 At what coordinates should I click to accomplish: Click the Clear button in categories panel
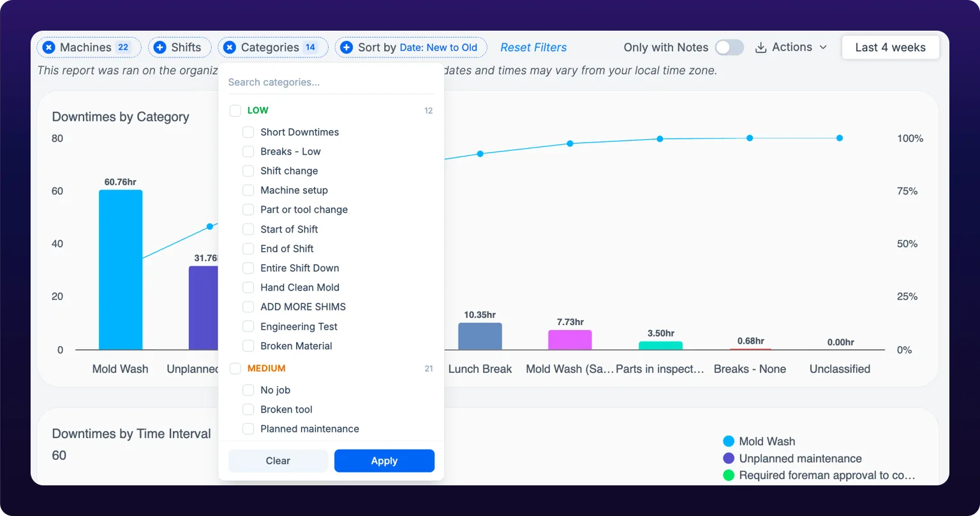pyautogui.click(x=278, y=461)
